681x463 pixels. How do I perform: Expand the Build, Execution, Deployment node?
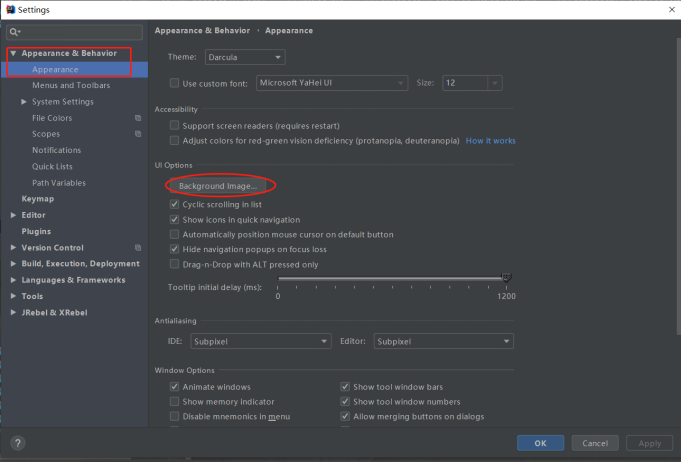(13, 264)
